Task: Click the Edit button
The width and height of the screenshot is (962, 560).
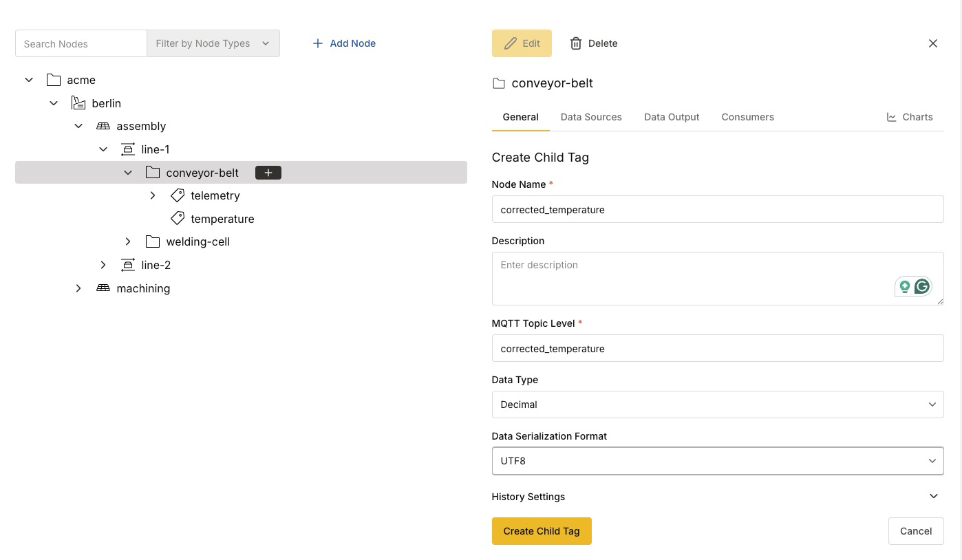Action: (522, 43)
